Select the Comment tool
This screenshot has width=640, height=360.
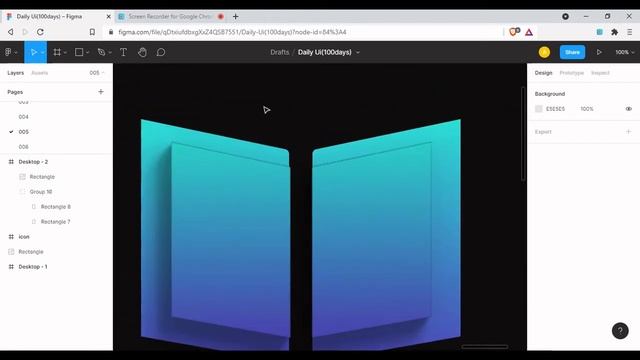click(x=161, y=52)
